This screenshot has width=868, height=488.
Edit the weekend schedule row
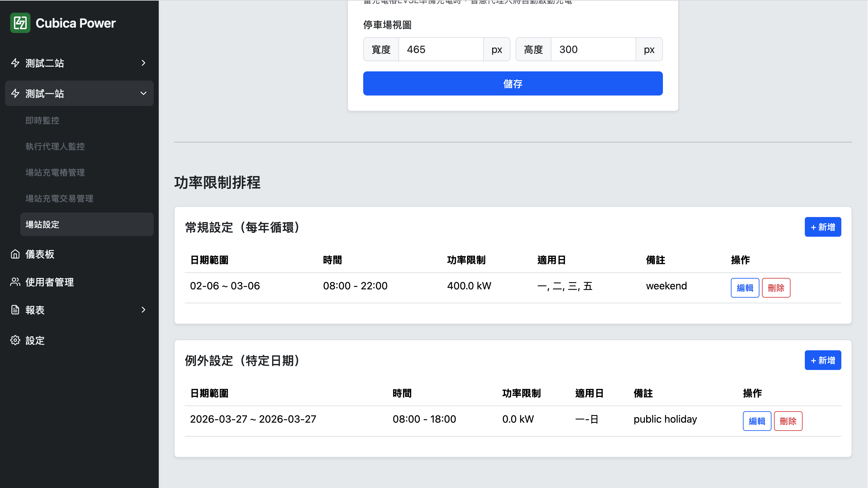[x=745, y=288]
